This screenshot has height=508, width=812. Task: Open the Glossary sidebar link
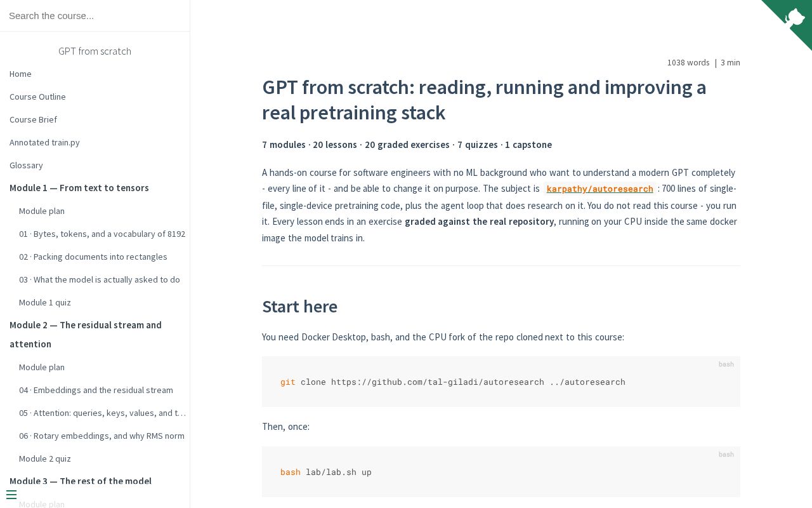click(26, 165)
